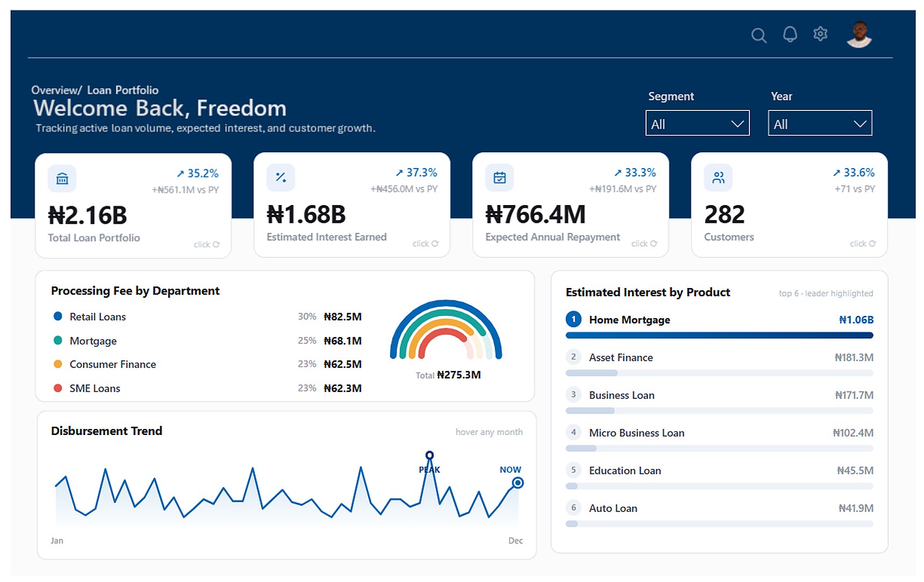
Task: Click the 33.6% growth indicator
Action: (854, 172)
